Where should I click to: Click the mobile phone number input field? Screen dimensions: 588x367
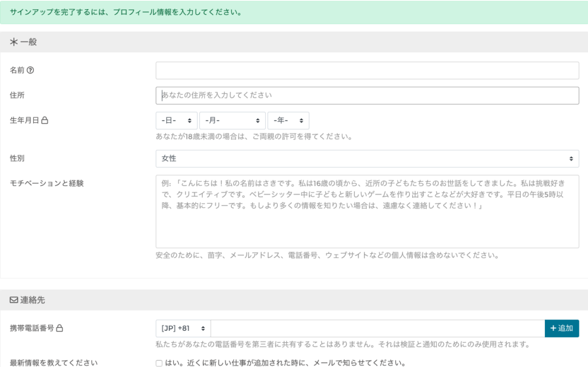[x=373, y=329]
